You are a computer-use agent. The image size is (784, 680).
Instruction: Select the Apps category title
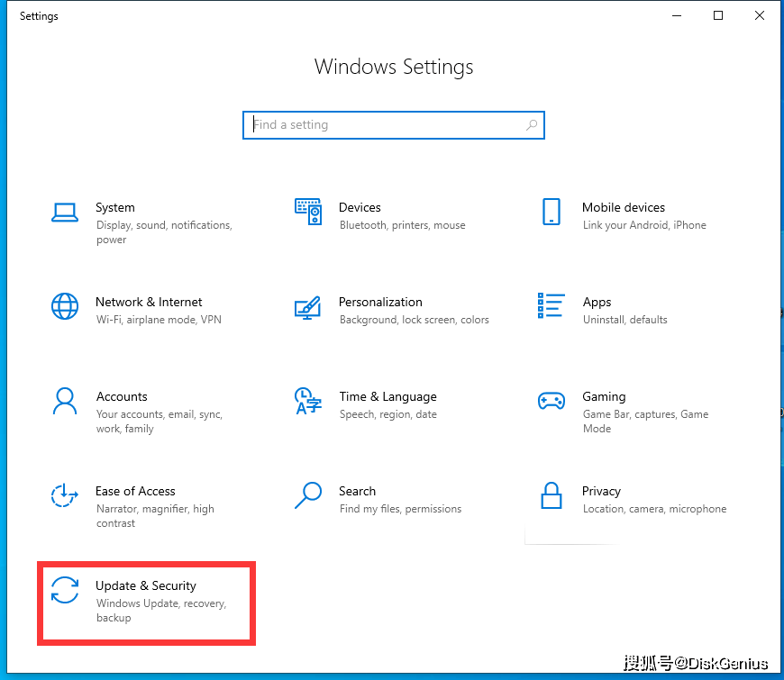coord(597,303)
